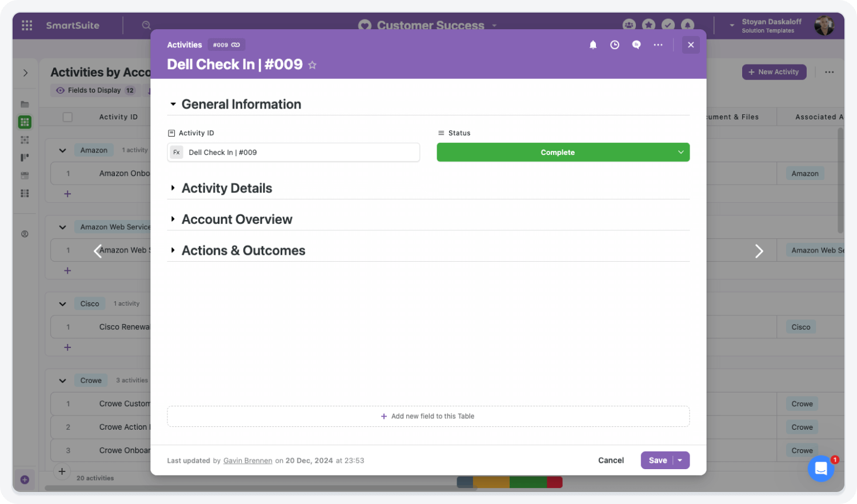
Task: Toggle the select-all checkbox in table header
Action: (67, 117)
